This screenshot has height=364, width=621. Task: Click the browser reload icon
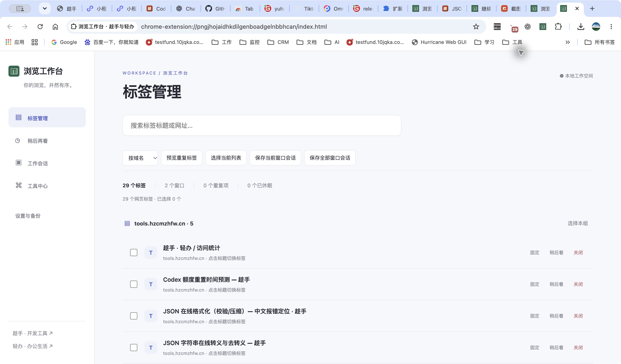point(40,27)
